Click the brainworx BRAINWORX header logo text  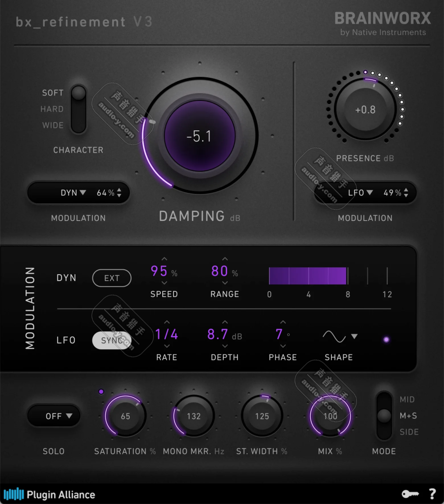tap(383, 19)
